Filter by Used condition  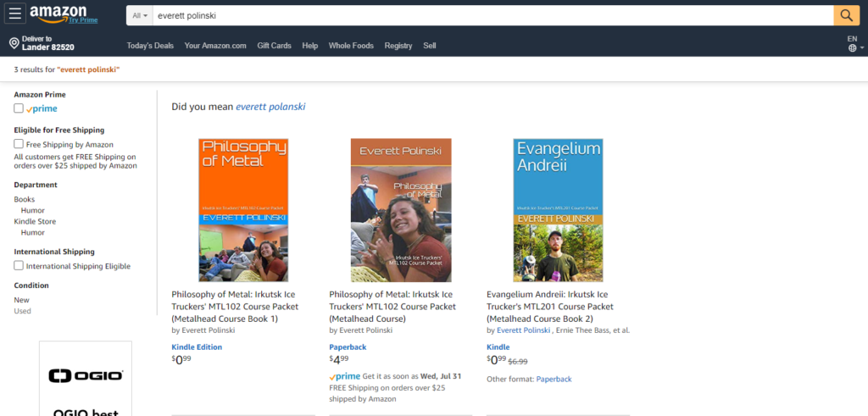[x=22, y=311]
